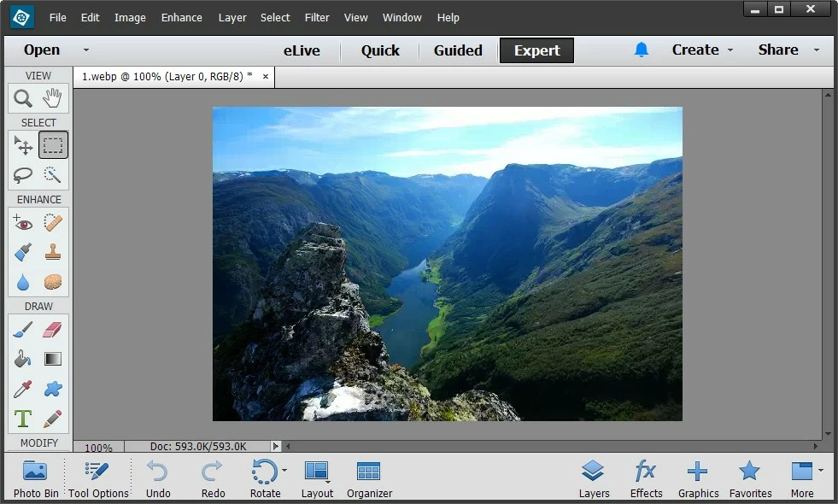Open the Favorites panel
The image size is (838, 504).
(x=750, y=479)
